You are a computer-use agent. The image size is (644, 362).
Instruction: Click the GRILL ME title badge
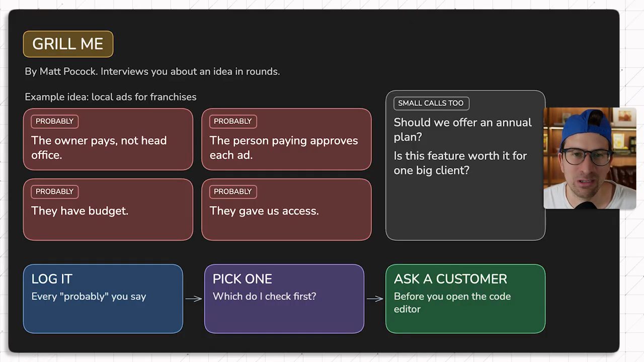68,44
